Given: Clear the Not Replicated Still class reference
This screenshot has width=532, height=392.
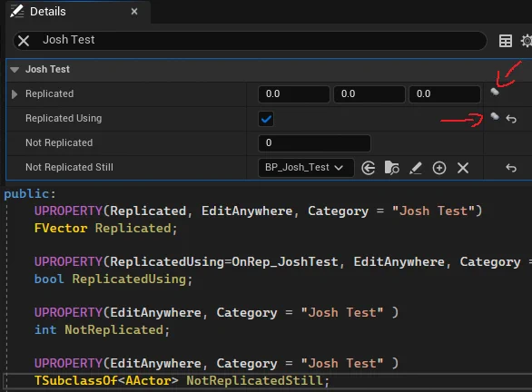Looking at the screenshot, I should pos(463,168).
